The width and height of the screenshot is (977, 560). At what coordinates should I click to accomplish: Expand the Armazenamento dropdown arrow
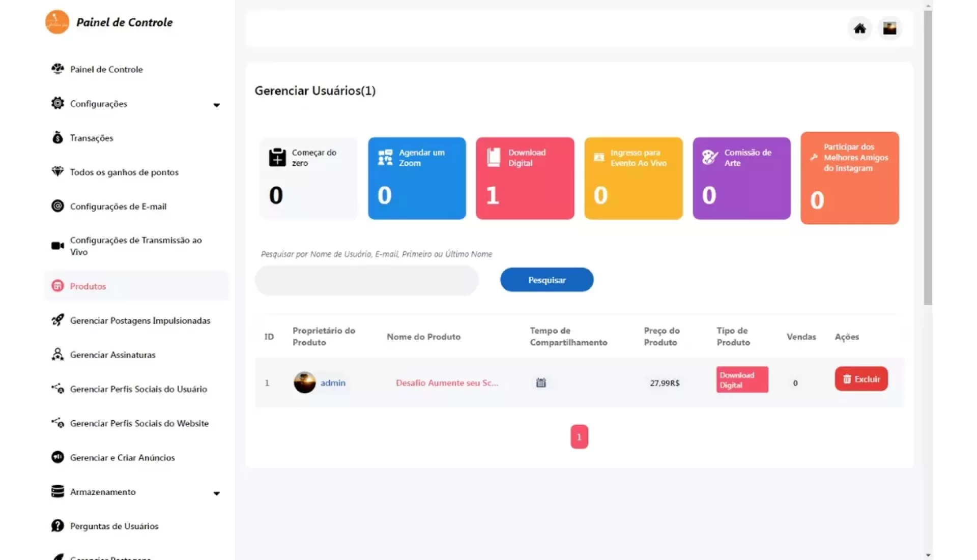[x=216, y=493]
